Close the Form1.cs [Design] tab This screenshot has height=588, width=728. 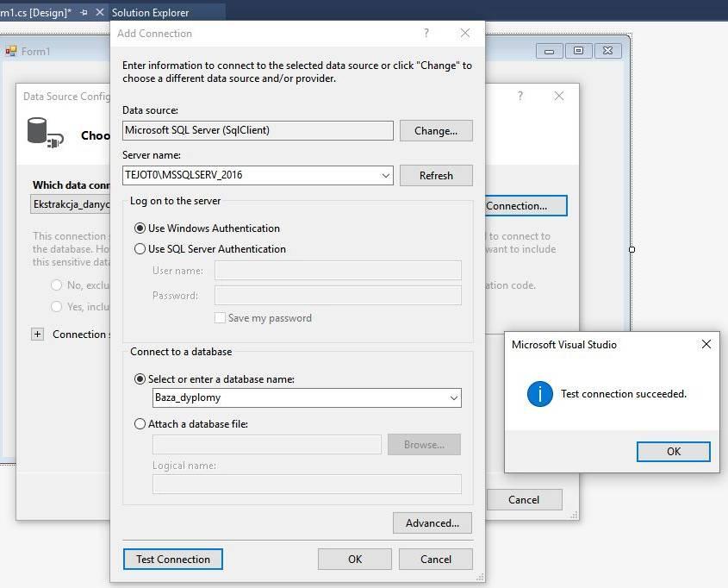point(99,13)
